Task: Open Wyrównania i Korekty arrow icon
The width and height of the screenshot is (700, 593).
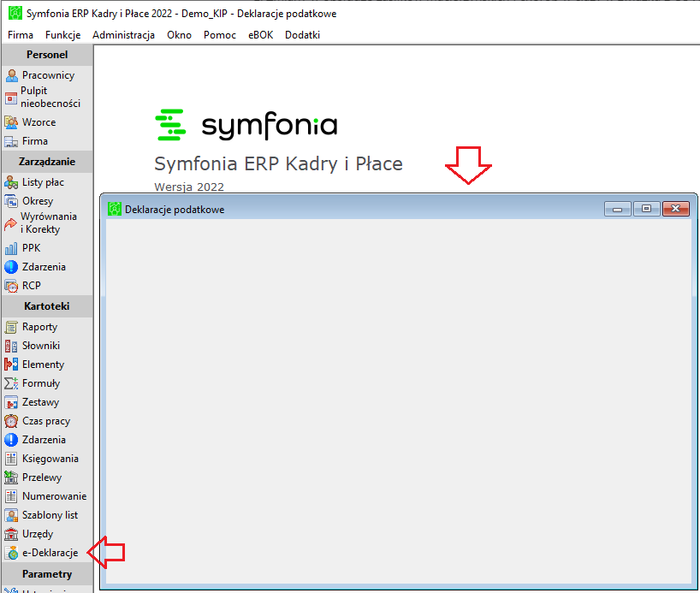Action: [x=11, y=223]
